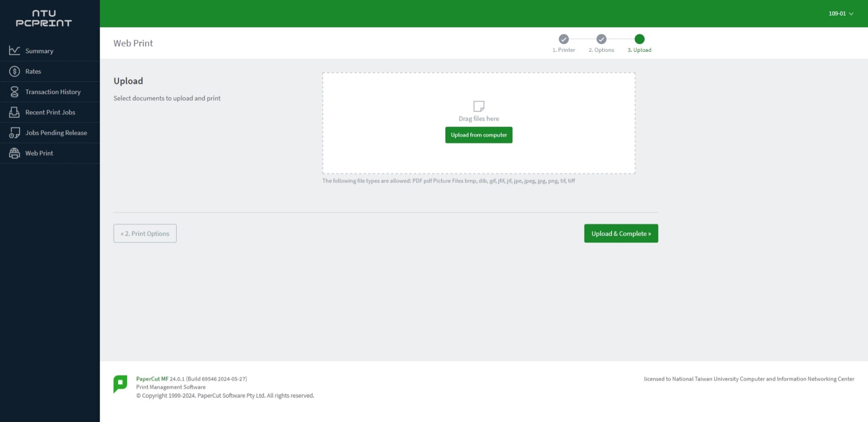Click the 'Upload' section heading
Image resolution: width=868 pixels, height=422 pixels.
(128, 81)
